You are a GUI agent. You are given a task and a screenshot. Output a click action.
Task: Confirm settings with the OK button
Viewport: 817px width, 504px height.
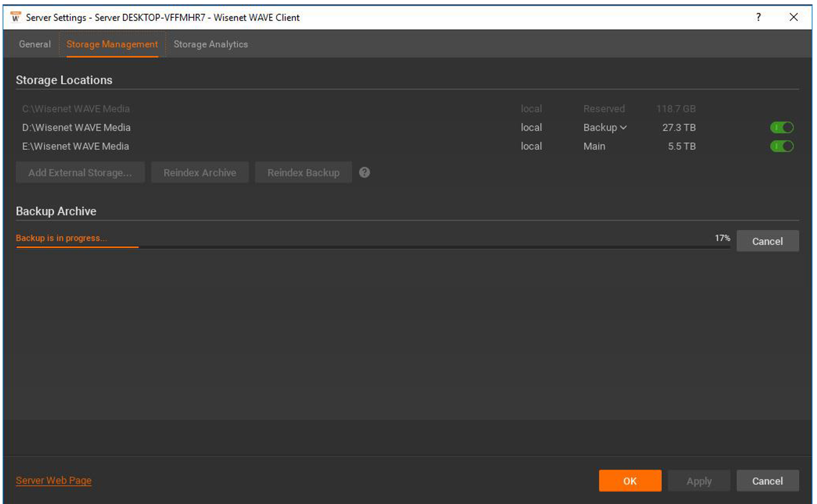tap(630, 481)
